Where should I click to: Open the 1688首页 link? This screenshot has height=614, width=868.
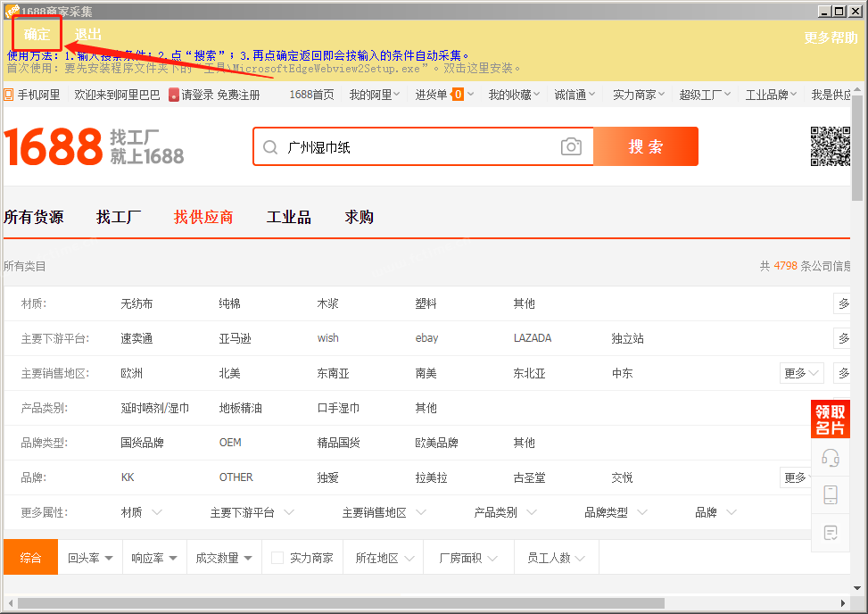click(311, 95)
